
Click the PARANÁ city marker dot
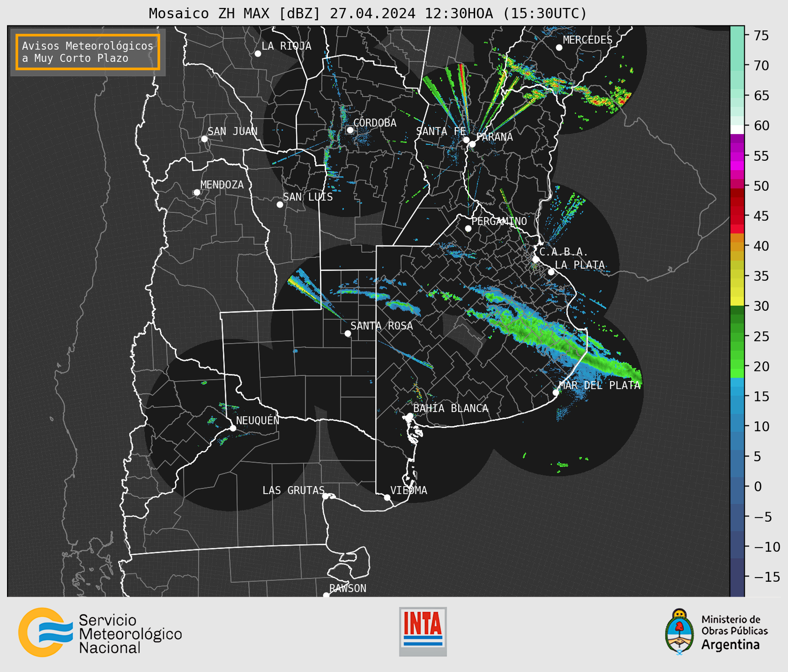[472, 144]
